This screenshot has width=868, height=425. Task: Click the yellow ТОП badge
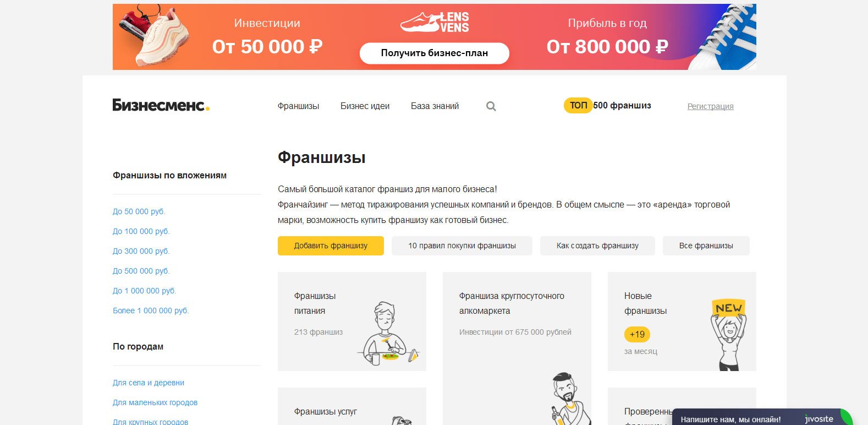click(578, 105)
